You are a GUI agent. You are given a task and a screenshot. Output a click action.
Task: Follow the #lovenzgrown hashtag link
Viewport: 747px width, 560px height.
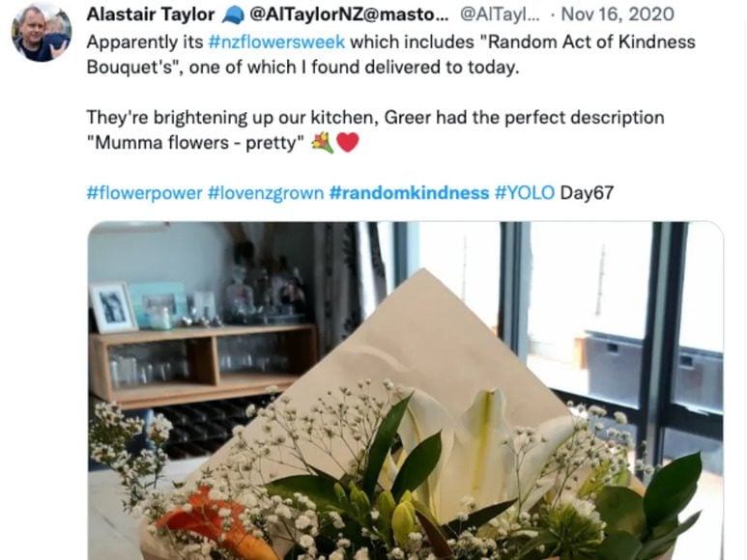click(266, 193)
